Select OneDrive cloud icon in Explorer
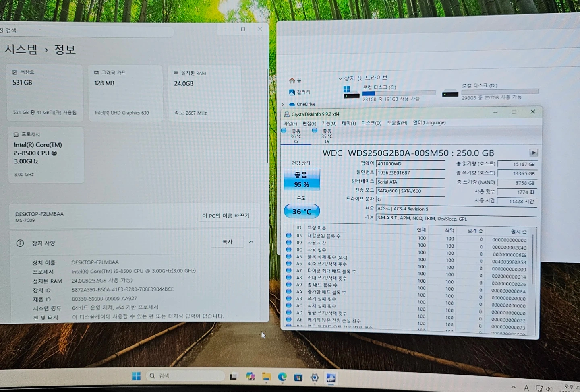 [x=292, y=105]
